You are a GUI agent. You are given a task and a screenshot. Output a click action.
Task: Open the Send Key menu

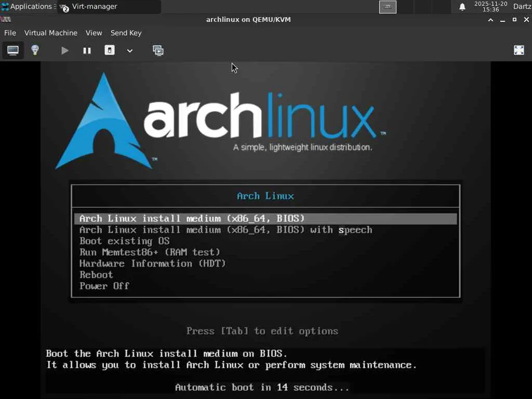(x=126, y=33)
